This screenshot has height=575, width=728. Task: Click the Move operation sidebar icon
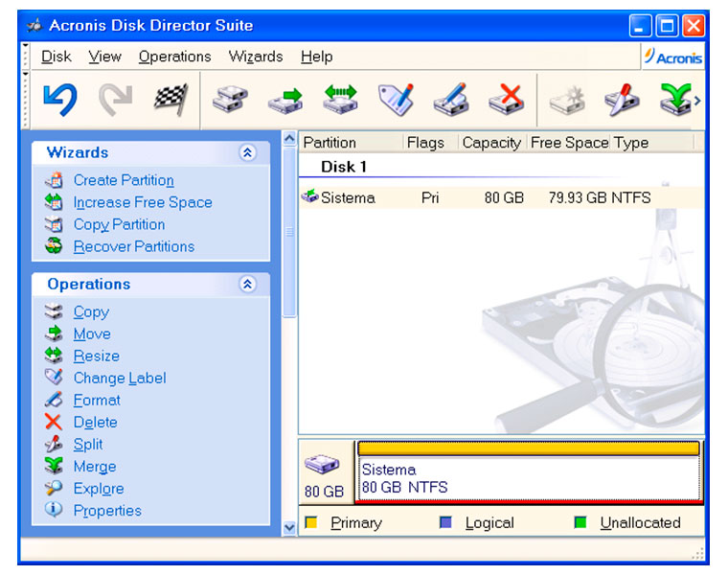point(54,333)
